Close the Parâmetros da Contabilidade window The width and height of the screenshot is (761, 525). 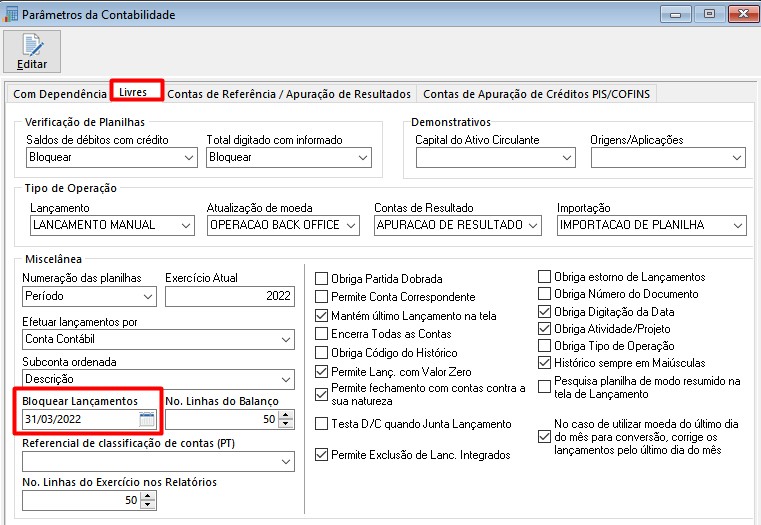click(x=743, y=14)
